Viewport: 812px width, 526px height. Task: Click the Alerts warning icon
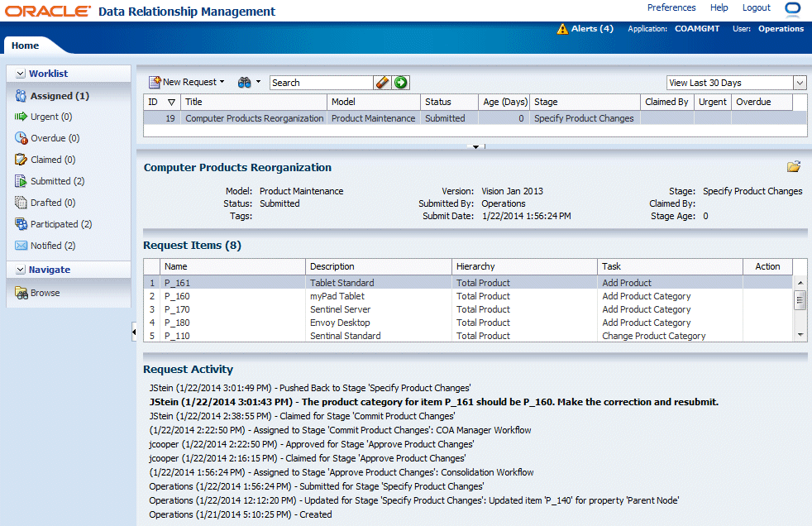[562, 29]
